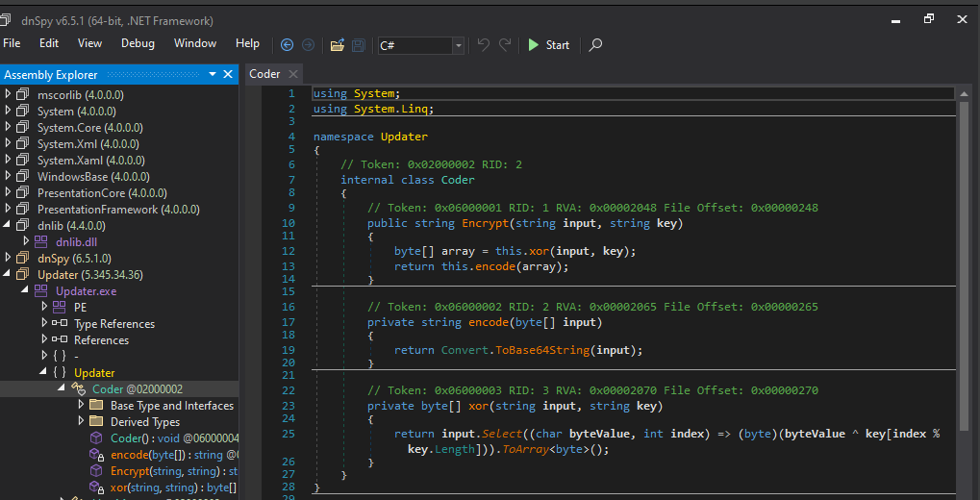Close the Assembly Explorer panel
This screenshot has height=500, width=980.
coord(228,75)
